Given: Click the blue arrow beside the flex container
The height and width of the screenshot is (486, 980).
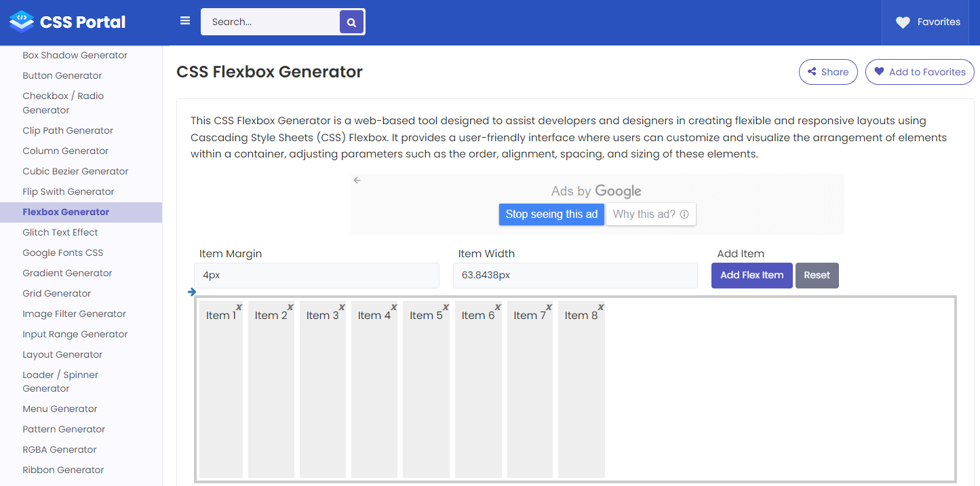Looking at the screenshot, I should click(x=192, y=293).
